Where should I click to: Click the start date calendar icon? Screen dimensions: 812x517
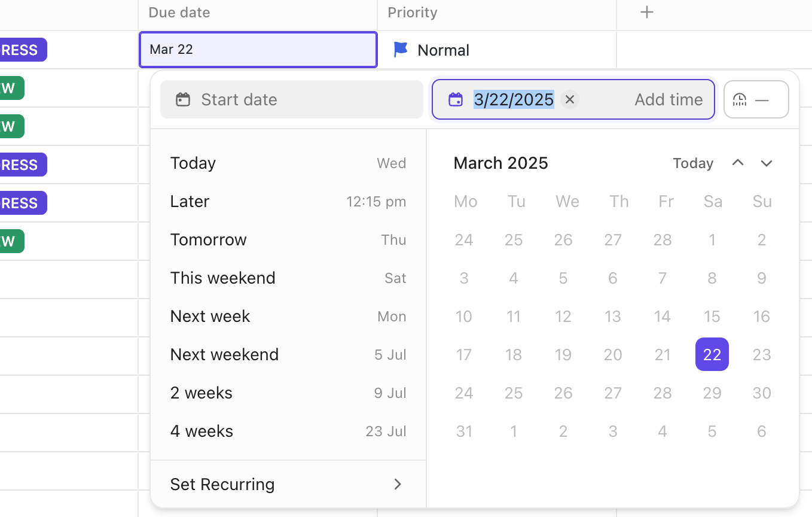183,99
